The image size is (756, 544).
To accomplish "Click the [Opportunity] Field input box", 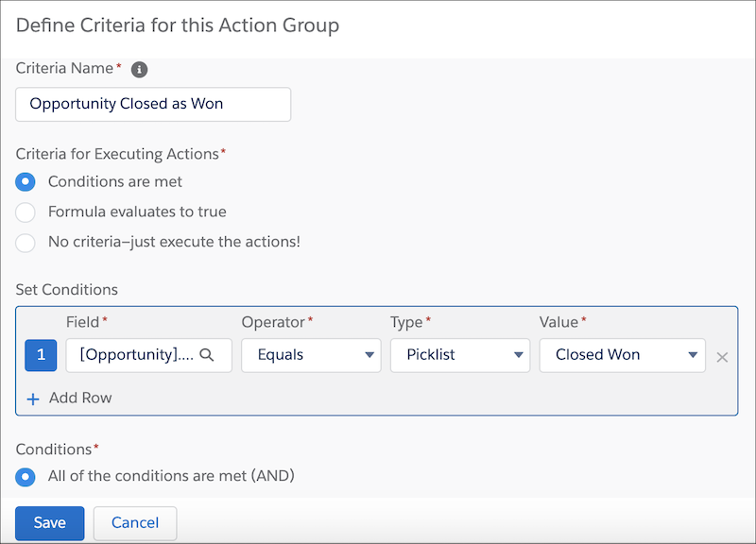I will (148, 355).
